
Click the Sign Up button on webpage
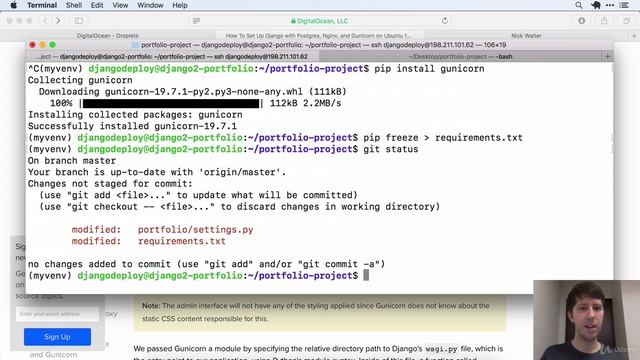(57, 337)
